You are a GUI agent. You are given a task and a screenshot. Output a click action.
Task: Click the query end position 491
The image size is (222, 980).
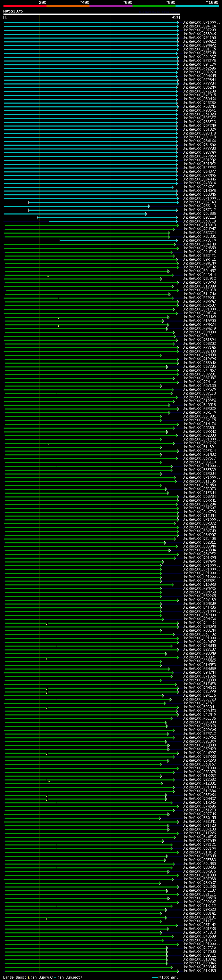175,17
